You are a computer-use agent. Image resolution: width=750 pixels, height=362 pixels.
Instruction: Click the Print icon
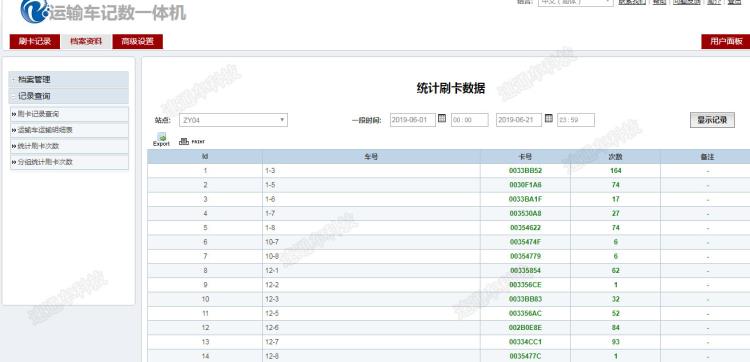click(191, 142)
